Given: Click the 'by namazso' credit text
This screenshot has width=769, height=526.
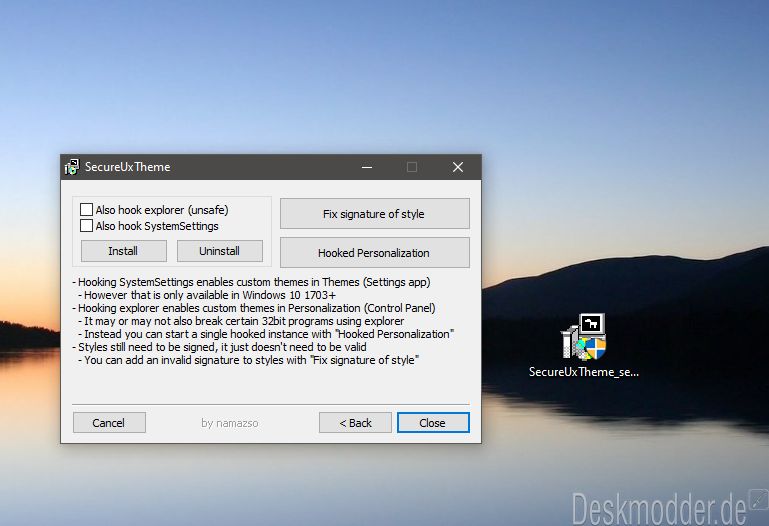Looking at the screenshot, I should click(x=230, y=423).
